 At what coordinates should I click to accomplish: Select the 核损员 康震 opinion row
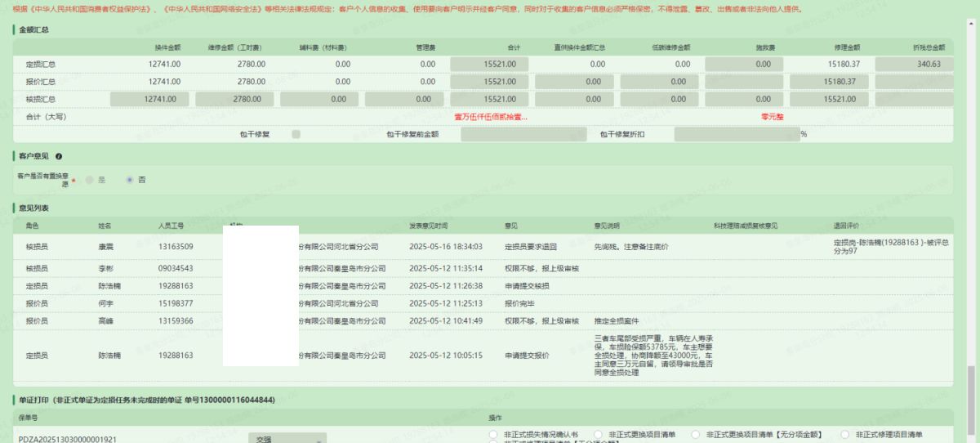[x=106, y=246]
